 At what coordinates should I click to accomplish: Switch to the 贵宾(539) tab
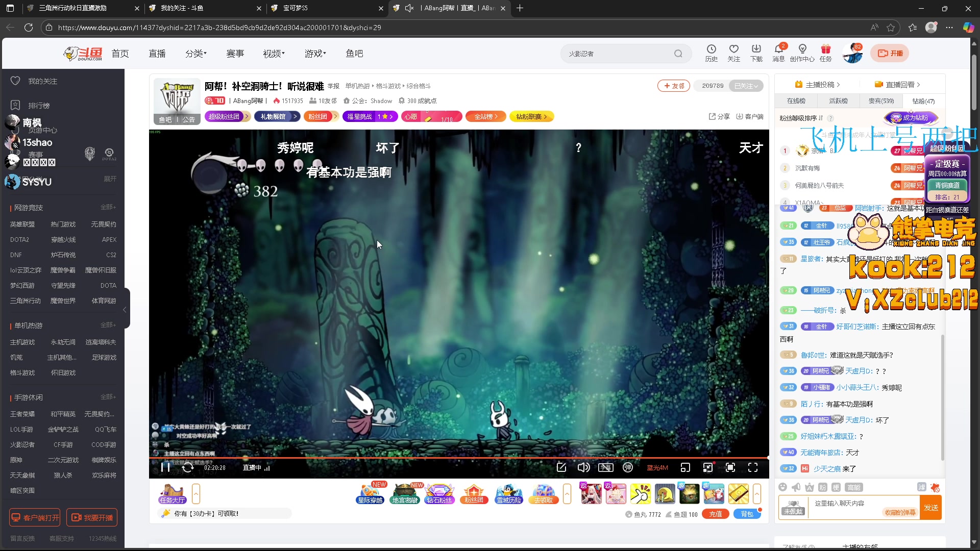pos(881,101)
